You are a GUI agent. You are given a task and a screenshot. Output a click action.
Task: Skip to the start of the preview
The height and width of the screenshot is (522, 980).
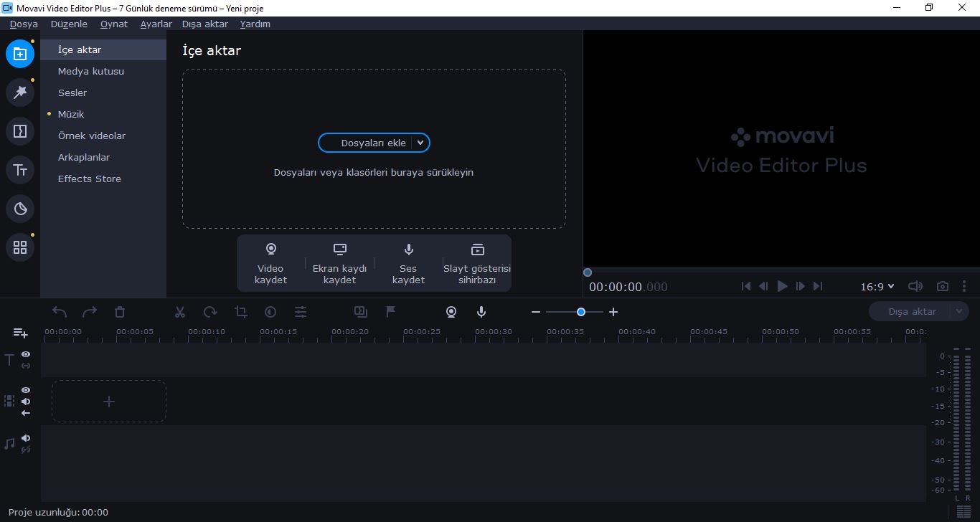746,286
